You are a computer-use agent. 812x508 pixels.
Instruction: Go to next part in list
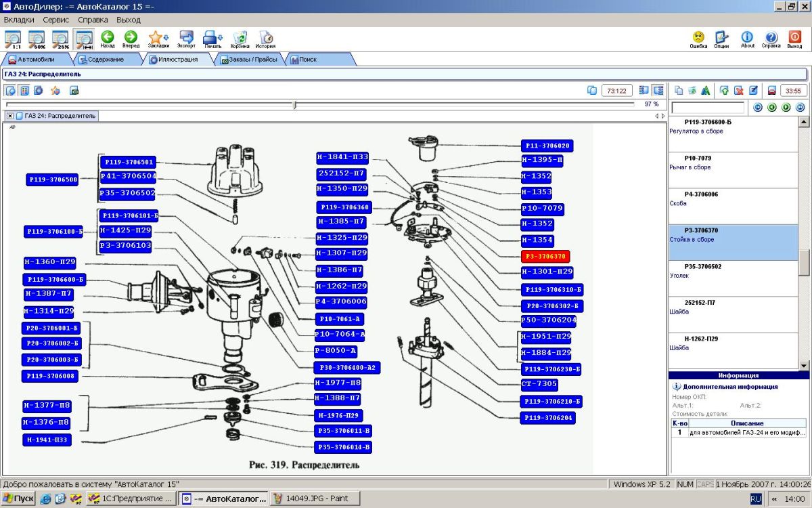tap(786, 108)
